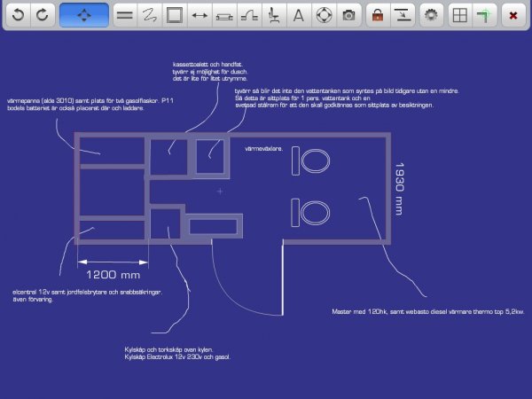This screenshot has width=532, height=399.
Task: Select the door insertion tool
Action: [x=249, y=15]
